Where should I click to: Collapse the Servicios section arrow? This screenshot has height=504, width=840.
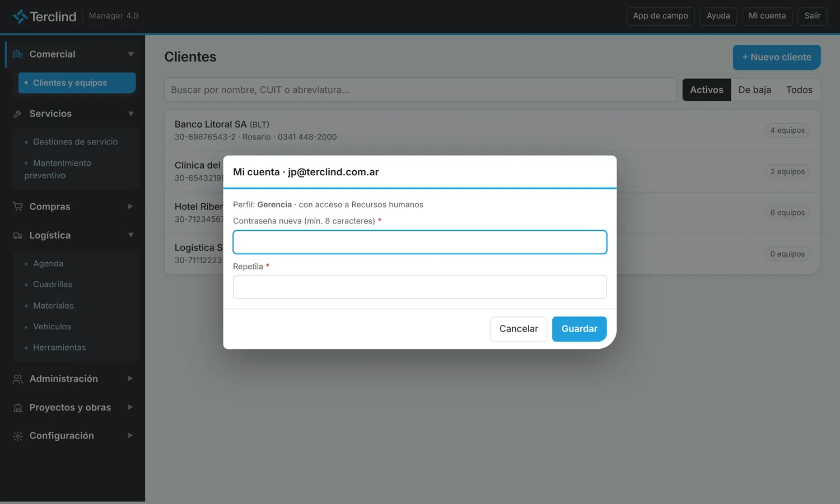(x=130, y=114)
